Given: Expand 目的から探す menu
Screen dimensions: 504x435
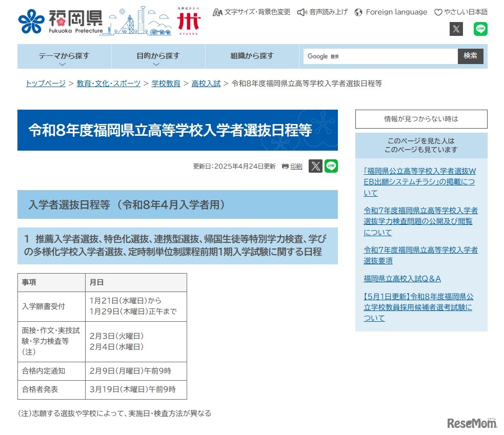Looking at the screenshot, I should pyautogui.click(x=158, y=56).
